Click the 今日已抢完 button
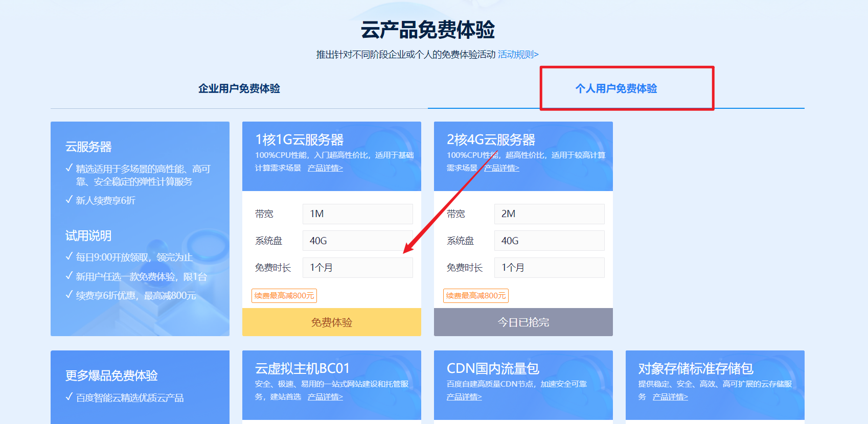This screenshot has width=868, height=424. click(523, 322)
